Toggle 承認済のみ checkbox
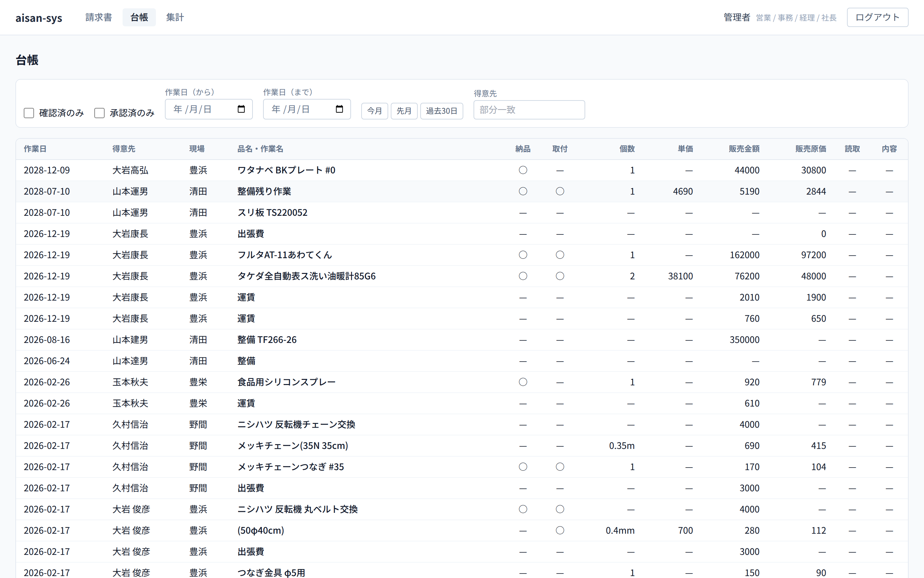Screen dimensions: 924x578 coord(99,113)
